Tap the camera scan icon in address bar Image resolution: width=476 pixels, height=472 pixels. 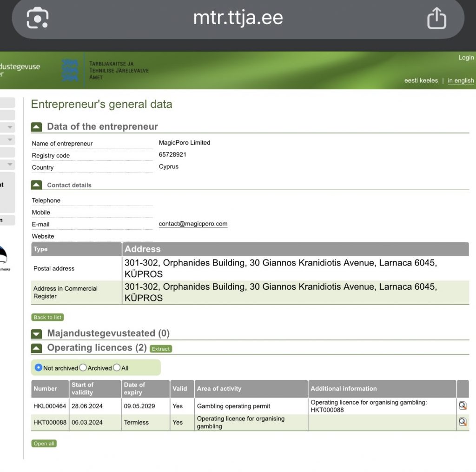[x=37, y=18]
